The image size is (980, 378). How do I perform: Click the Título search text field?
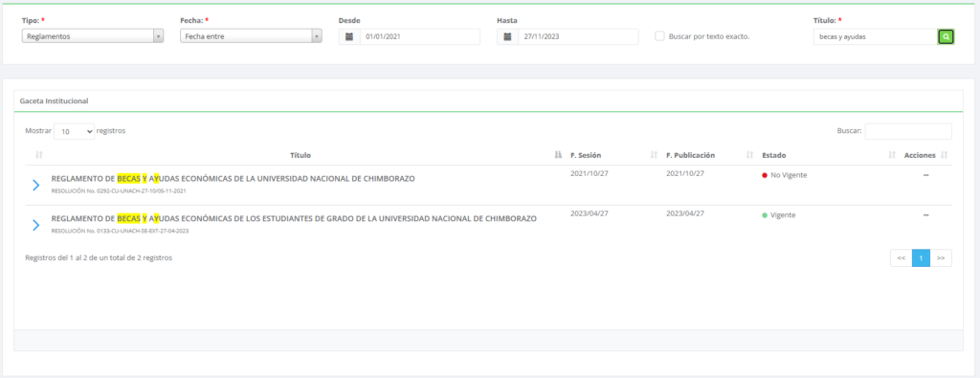875,37
